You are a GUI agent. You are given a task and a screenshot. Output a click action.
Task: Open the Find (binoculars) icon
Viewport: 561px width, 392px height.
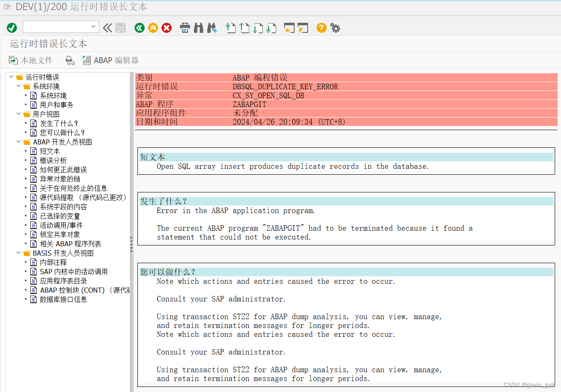[198, 28]
